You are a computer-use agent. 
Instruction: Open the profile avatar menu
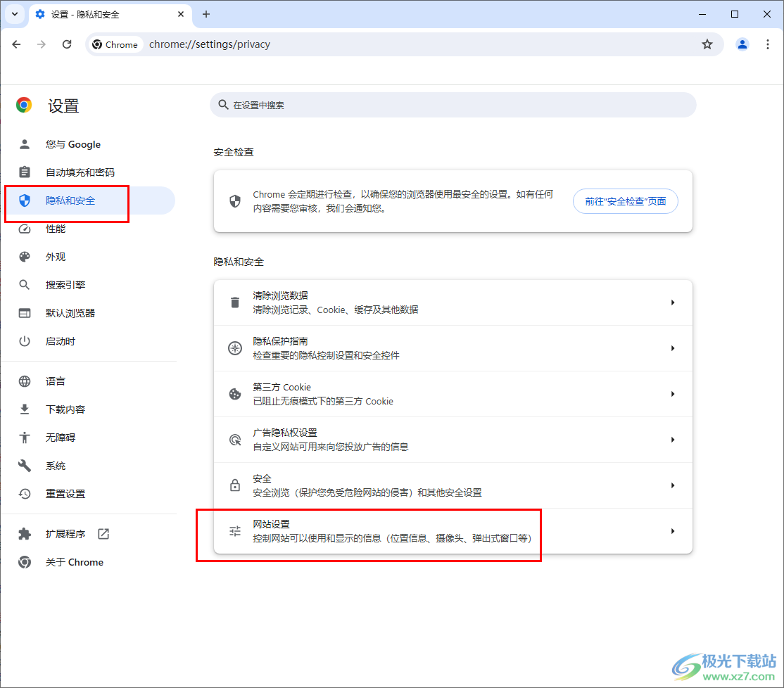(x=742, y=44)
